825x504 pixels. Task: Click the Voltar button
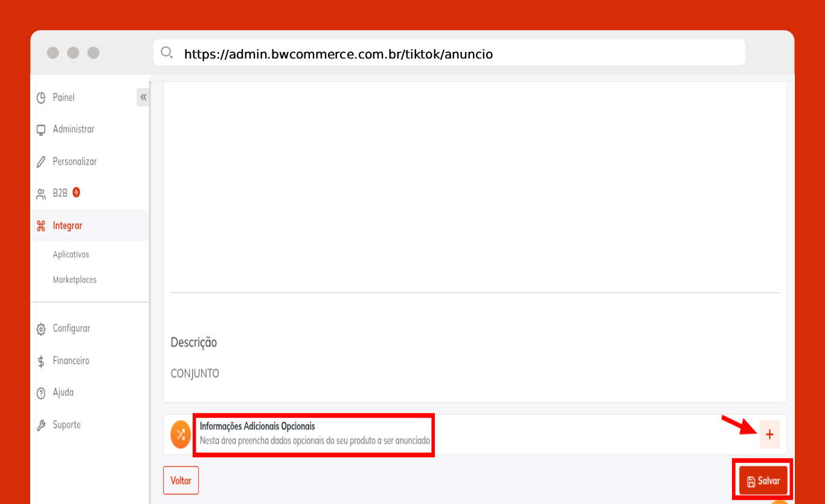(x=181, y=480)
